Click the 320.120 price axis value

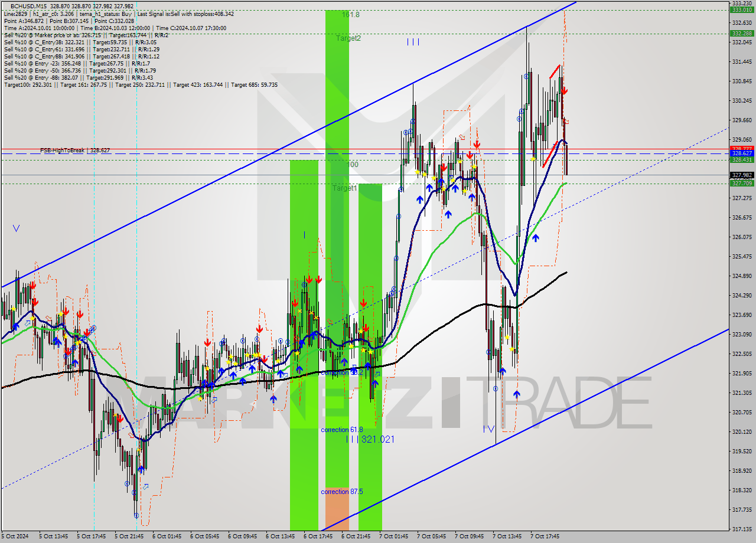(742, 431)
